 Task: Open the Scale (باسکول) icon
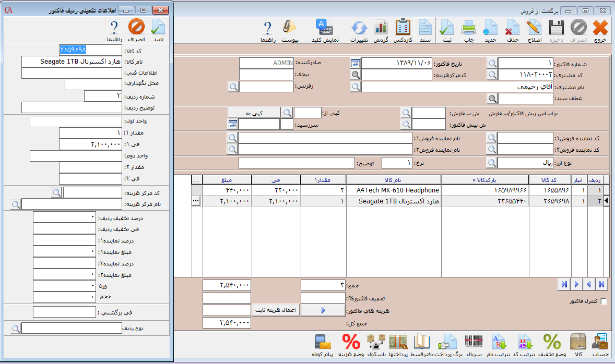click(x=376, y=345)
